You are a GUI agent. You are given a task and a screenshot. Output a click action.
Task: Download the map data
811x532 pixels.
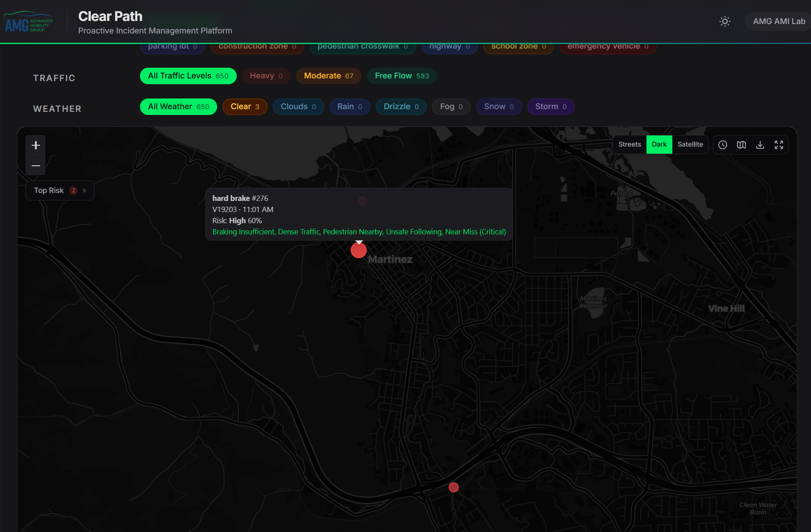[760, 145]
